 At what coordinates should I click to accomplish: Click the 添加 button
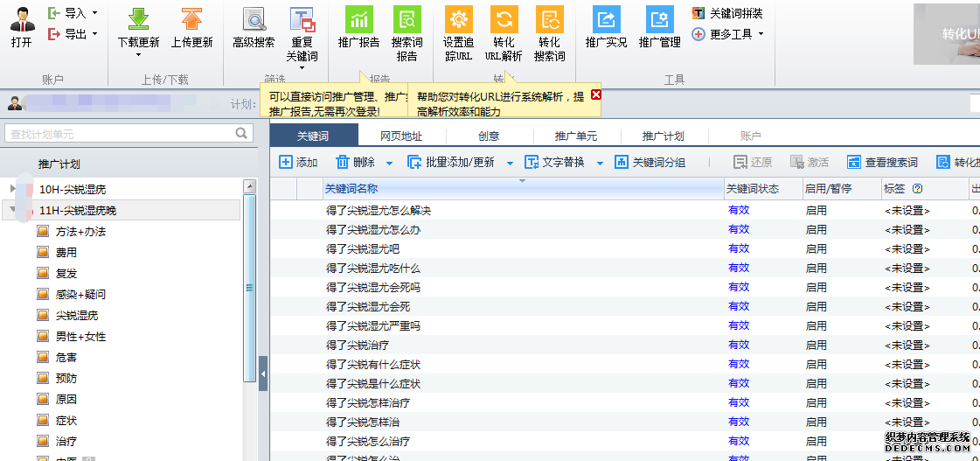pos(298,163)
